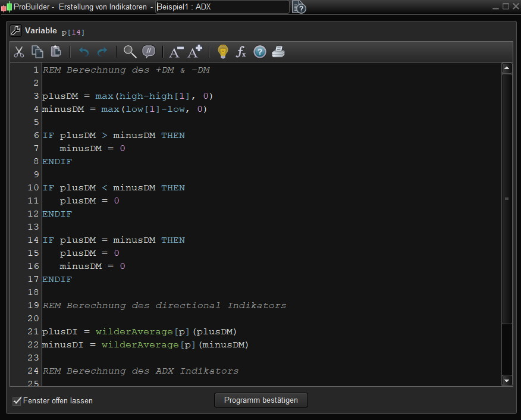Click the Cut scissors icon

click(19, 52)
